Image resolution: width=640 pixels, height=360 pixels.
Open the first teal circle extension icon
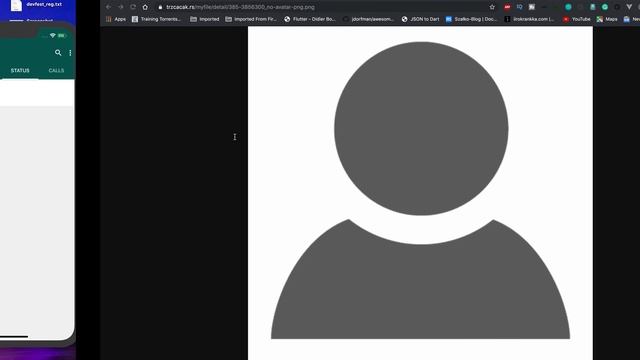(568, 7)
